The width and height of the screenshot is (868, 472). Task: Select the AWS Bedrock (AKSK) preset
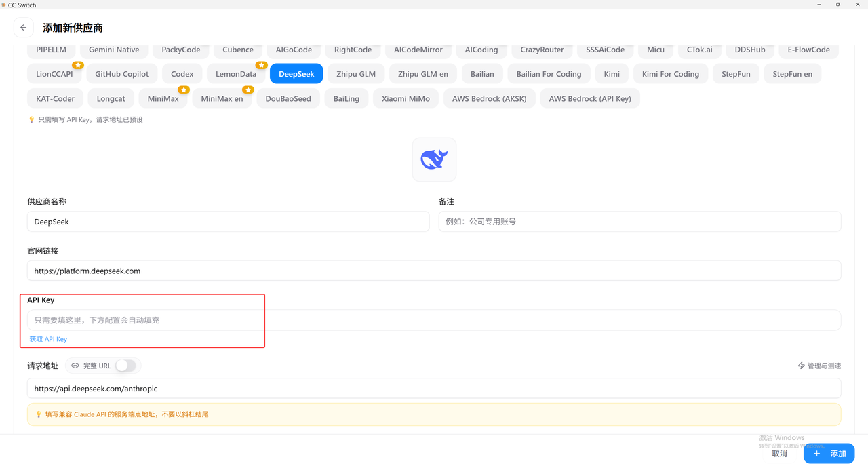489,98
